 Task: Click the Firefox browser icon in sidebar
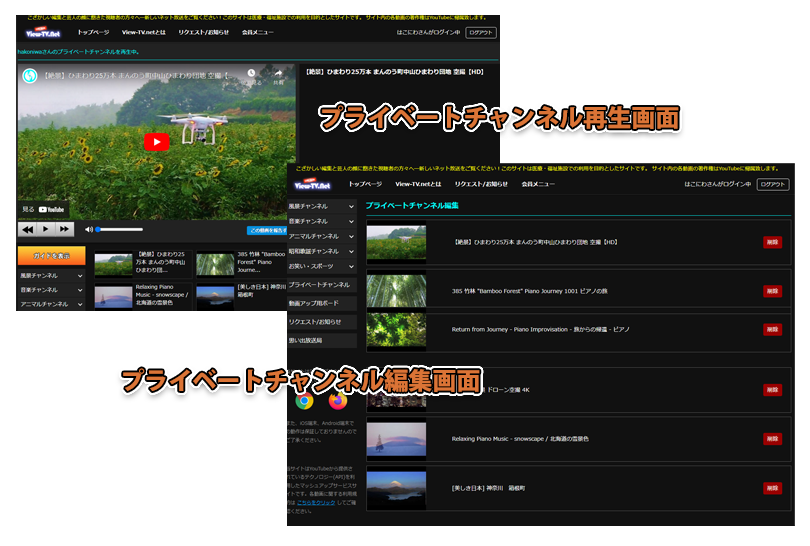(338, 400)
